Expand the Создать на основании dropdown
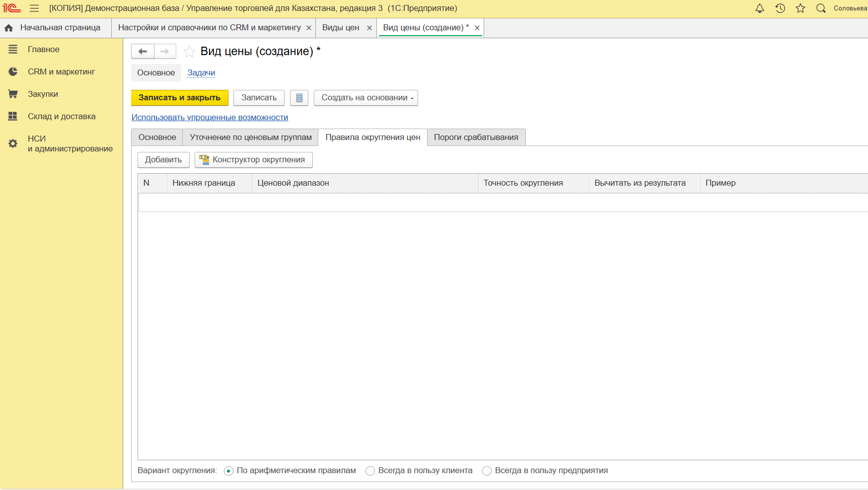The height and width of the screenshot is (490, 868). click(x=365, y=98)
